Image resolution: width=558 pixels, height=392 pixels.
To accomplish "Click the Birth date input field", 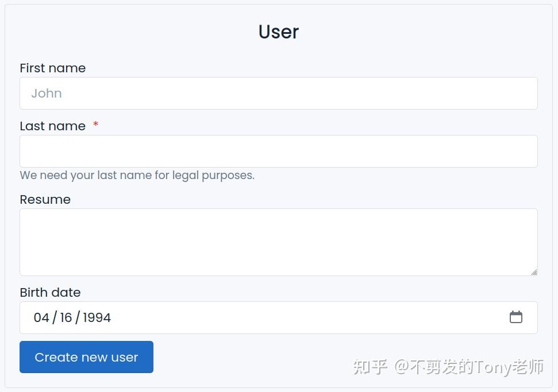I will (x=259, y=317).
